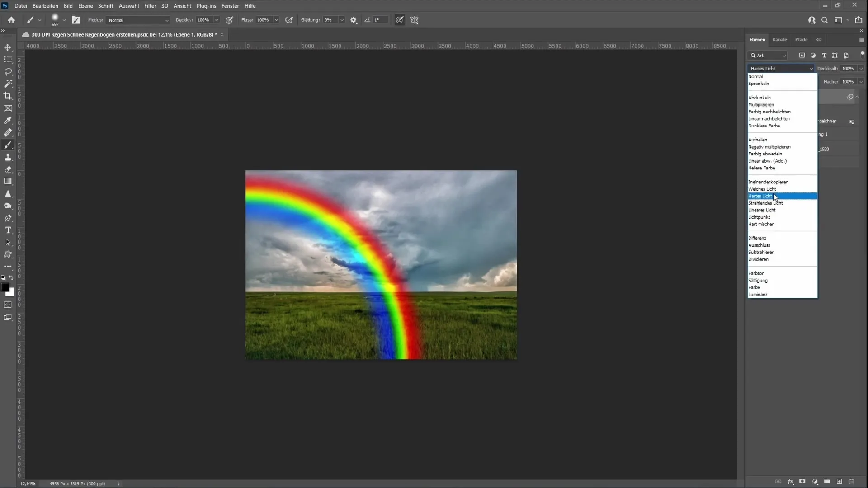
Task: Select the Eraser tool
Action: 8,169
